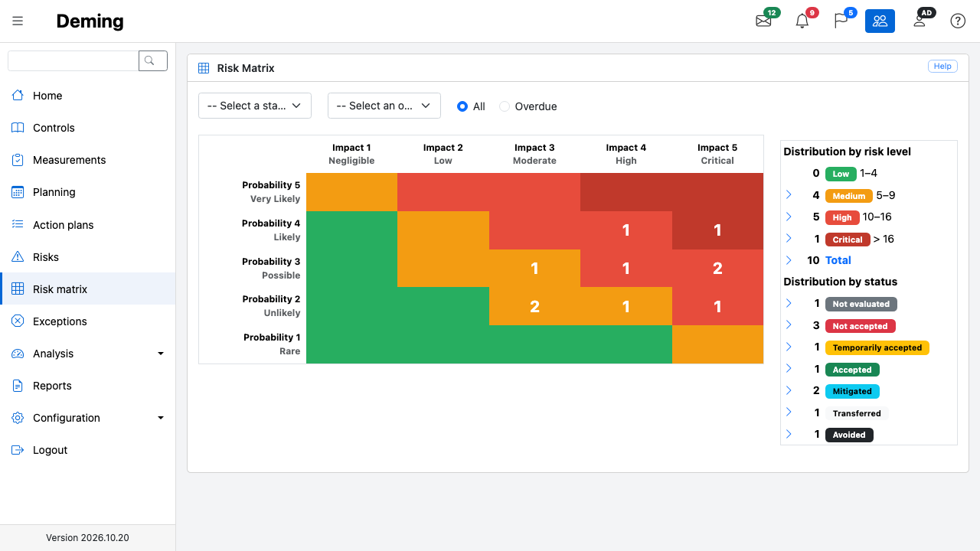This screenshot has height=551, width=980.
Task: Click the Temporarily accepted status badge
Action: 877,347
